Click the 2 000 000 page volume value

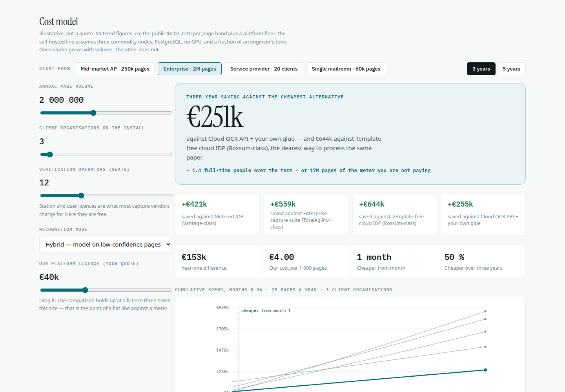(62, 100)
